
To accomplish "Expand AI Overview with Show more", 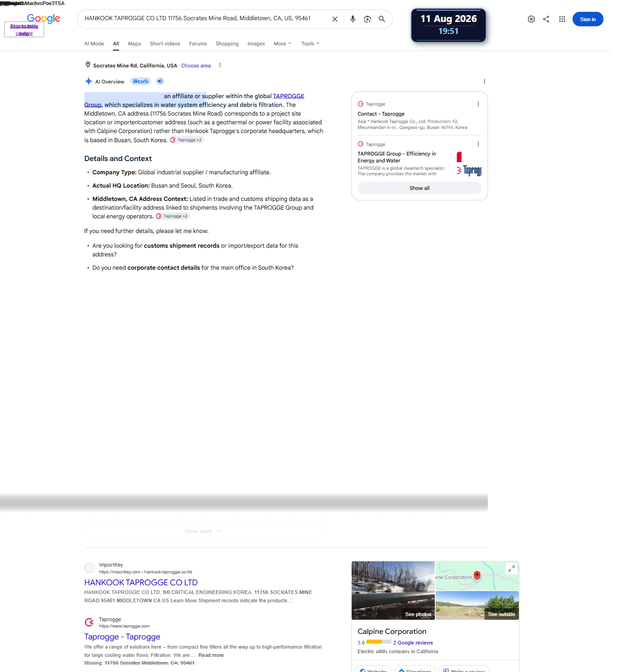I will tap(204, 531).
